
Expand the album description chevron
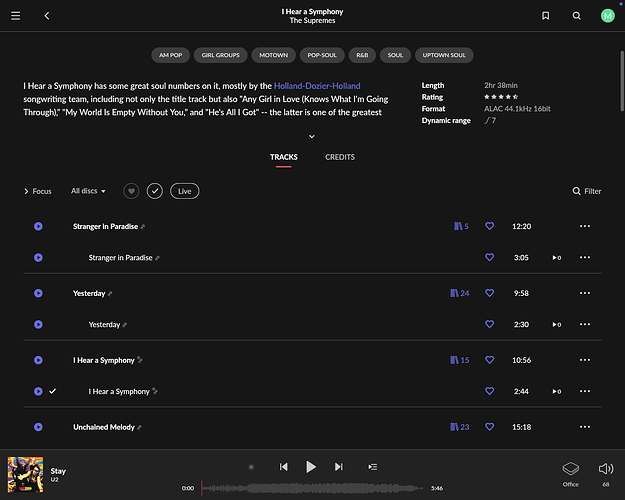pos(312,136)
